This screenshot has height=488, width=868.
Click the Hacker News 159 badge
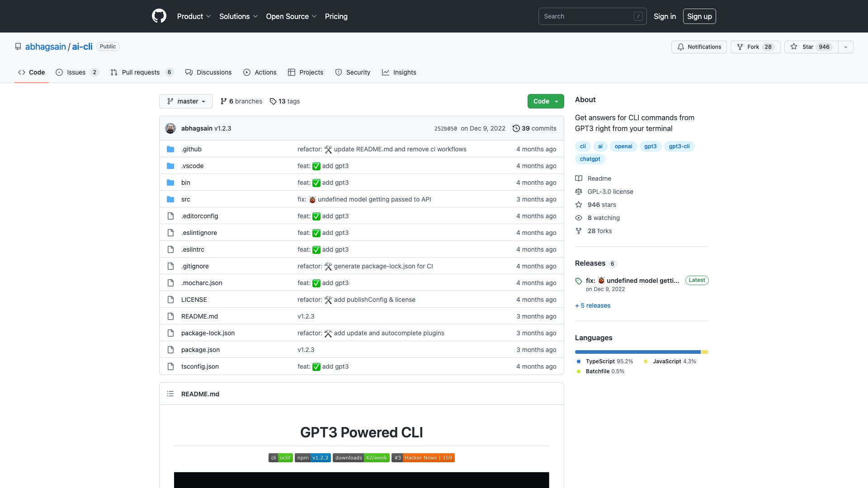423,458
